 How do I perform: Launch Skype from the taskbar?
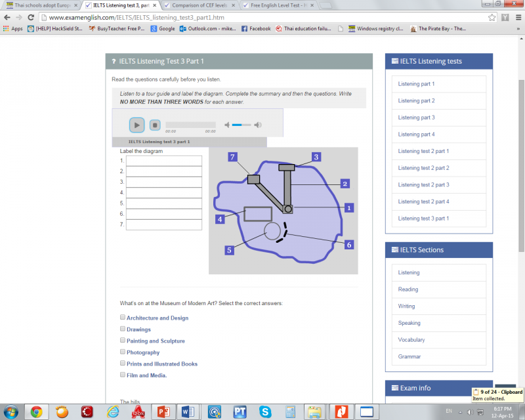point(265,411)
